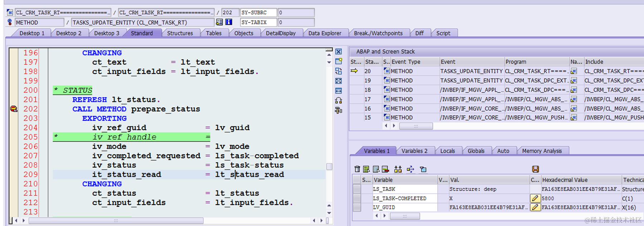Click the new tool icon beside editor
The height and width of the screenshot is (226, 644).
(x=338, y=61)
